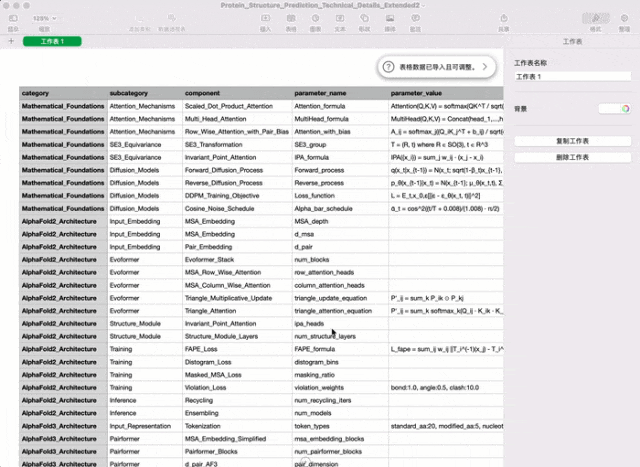Toggle the Organize (整理) inspector icon
Image resolution: width=640 pixels, height=467 pixels.
624,19
